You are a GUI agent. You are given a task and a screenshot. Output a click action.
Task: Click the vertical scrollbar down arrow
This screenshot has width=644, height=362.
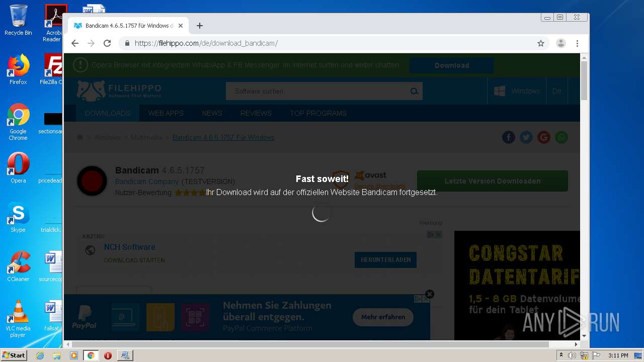(584, 335)
